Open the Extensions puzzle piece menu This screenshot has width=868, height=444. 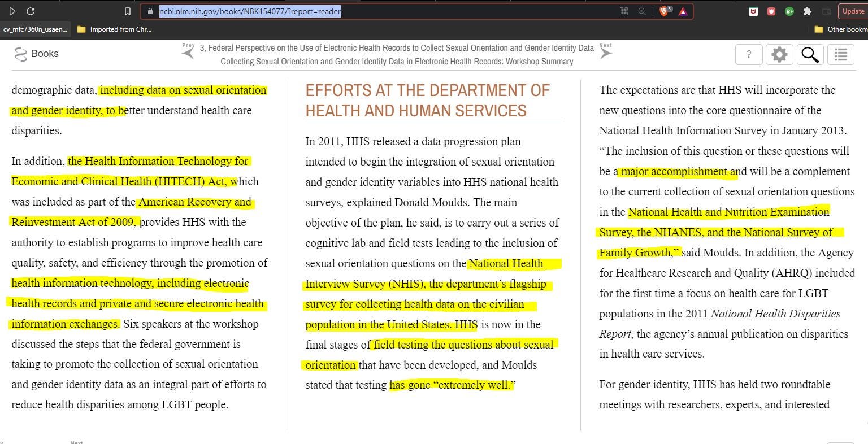808,11
